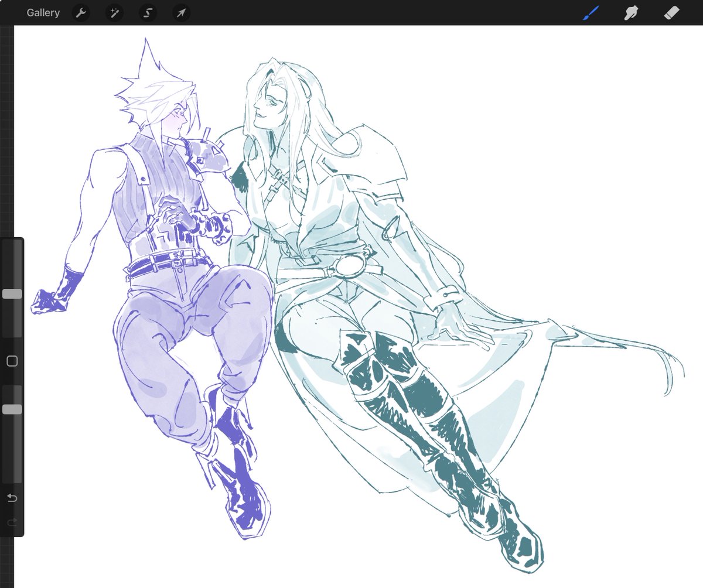Open the Adjustments magic wand menu
703x588 pixels.
(x=114, y=12)
